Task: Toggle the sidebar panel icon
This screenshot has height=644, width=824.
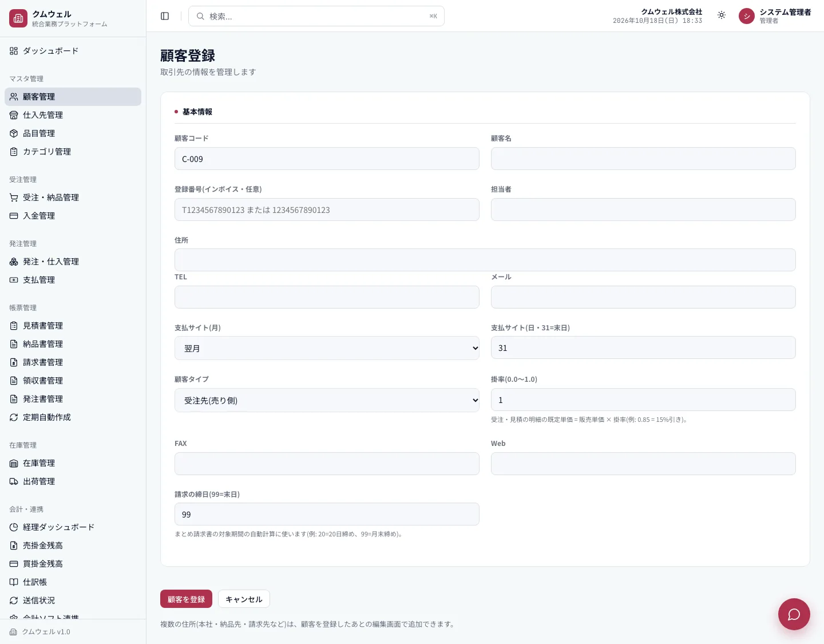Action: 165,16
